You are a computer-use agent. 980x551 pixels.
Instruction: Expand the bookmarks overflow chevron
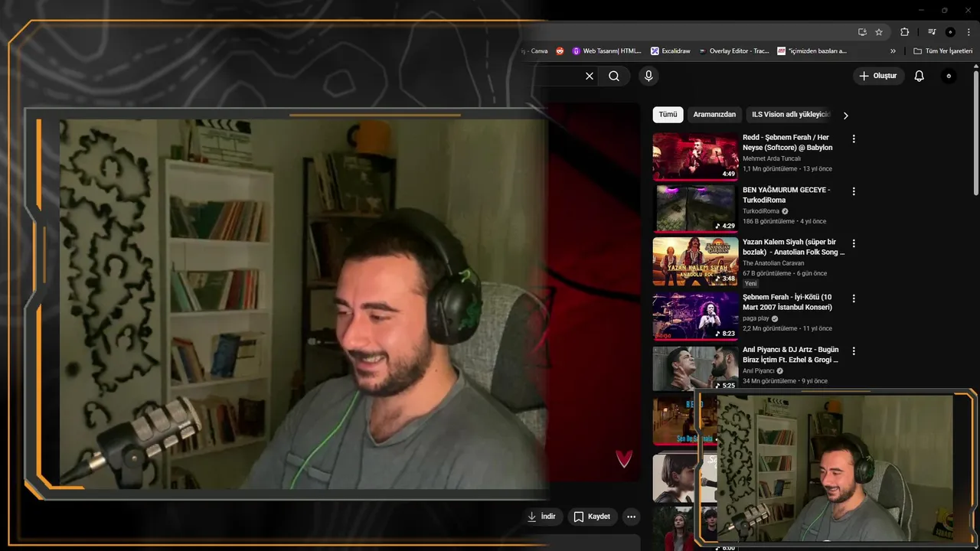pyautogui.click(x=893, y=51)
